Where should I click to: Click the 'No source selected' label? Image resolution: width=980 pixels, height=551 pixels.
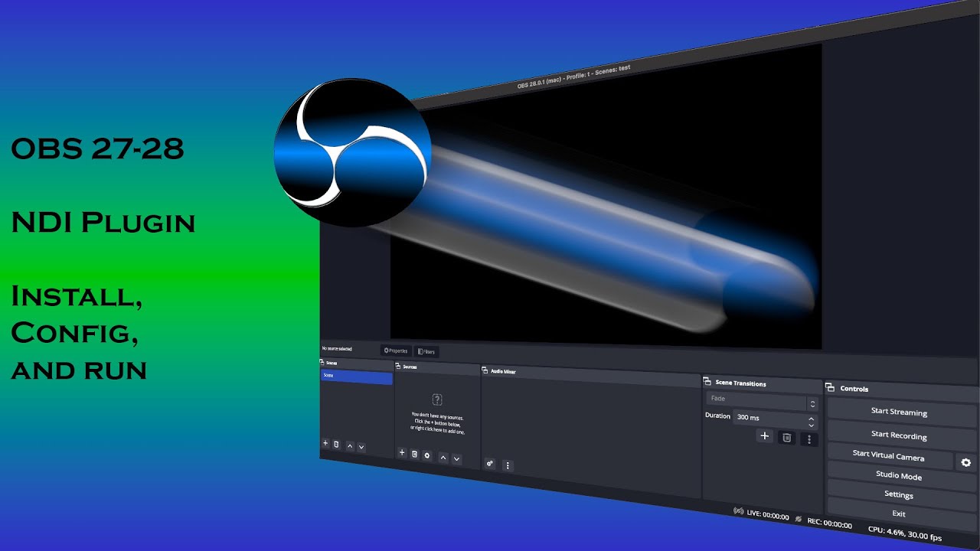click(x=337, y=349)
